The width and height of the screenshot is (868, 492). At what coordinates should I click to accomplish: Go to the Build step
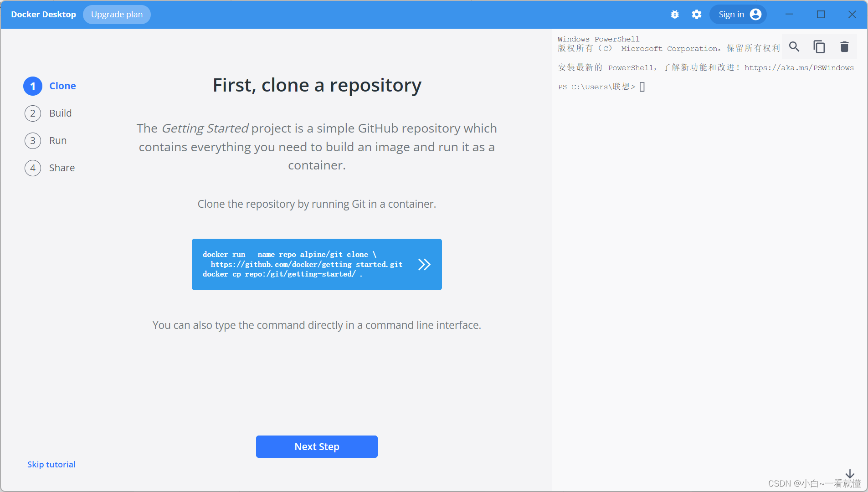(x=61, y=113)
